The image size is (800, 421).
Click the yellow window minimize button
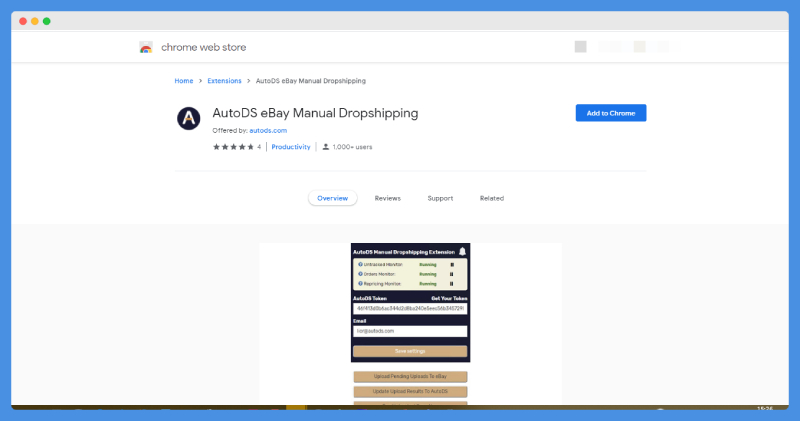click(35, 21)
